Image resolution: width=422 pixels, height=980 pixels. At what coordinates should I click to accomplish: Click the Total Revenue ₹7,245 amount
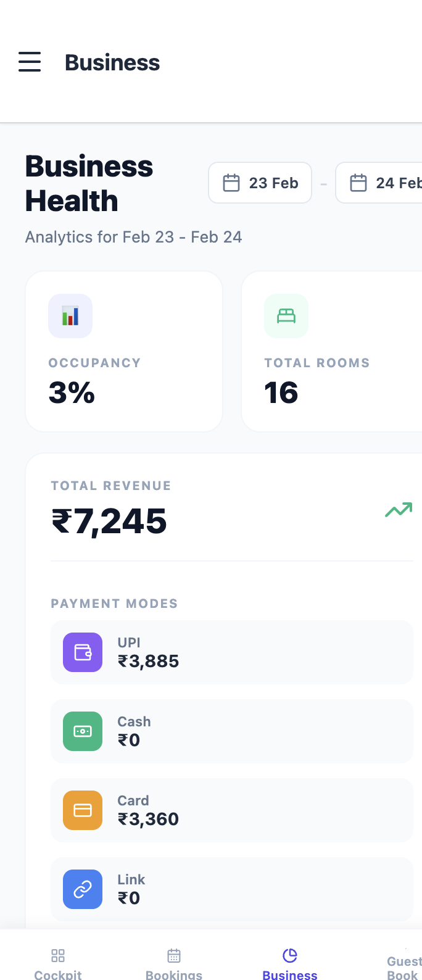[x=109, y=521]
